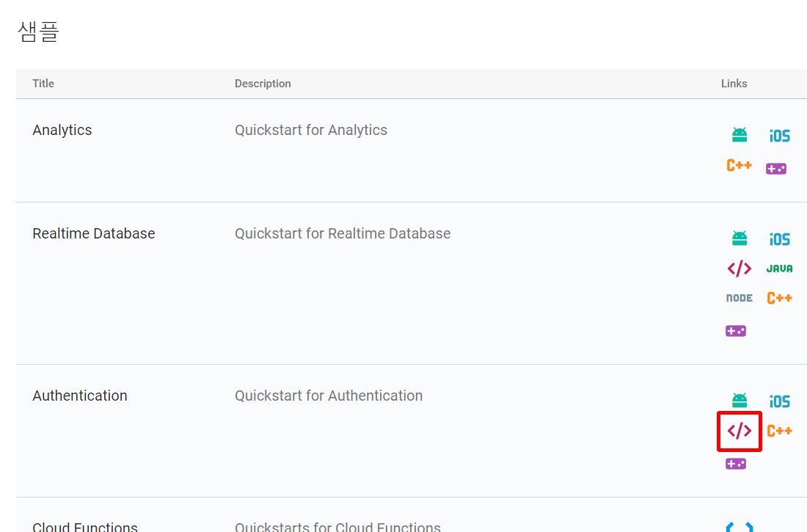
Task: Open Unity game sample for Realtime Database
Action: [736, 331]
